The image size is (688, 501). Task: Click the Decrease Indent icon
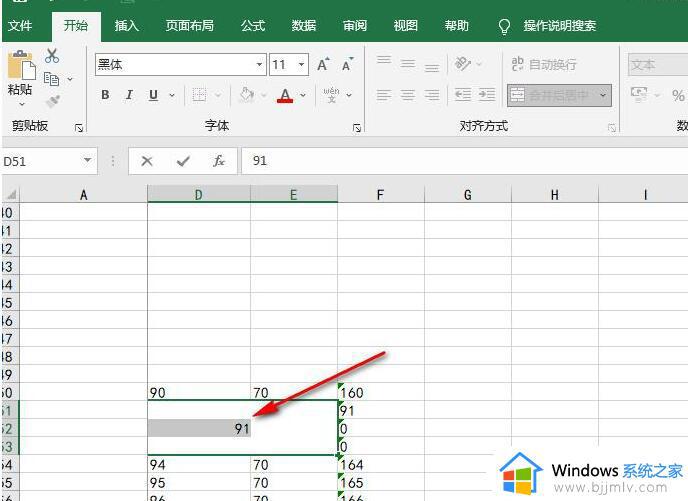pyautogui.click(x=463, y=95)
